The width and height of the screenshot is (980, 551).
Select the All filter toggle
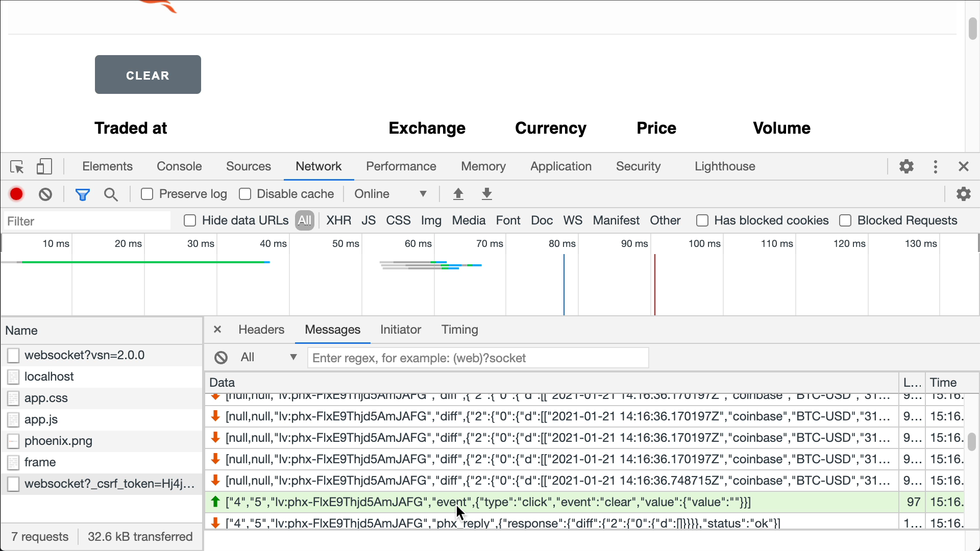305,220
